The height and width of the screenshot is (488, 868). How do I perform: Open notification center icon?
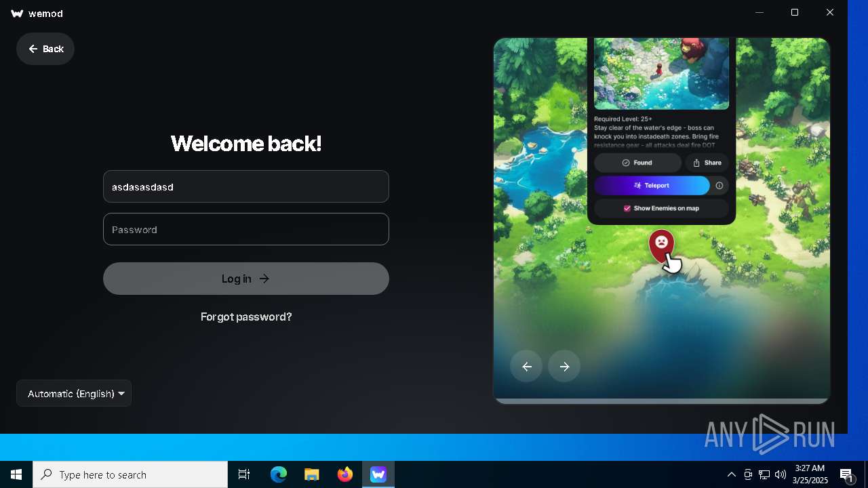pyautogui.click(x=847, y=474)
